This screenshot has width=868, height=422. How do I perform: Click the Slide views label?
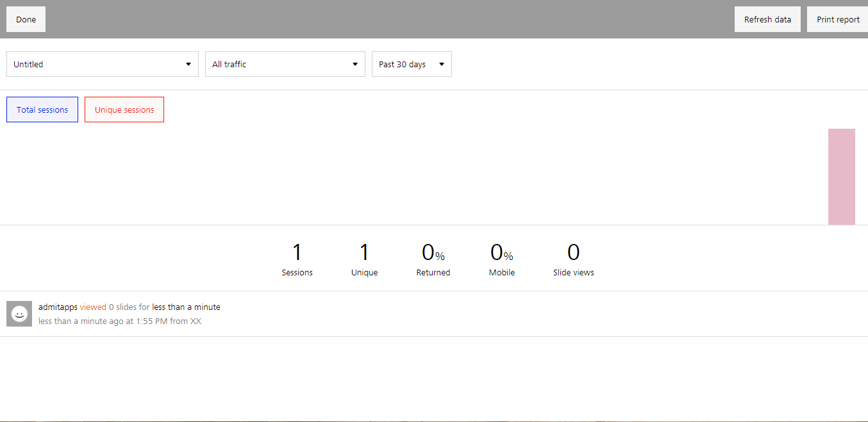[x=574, y=273]
